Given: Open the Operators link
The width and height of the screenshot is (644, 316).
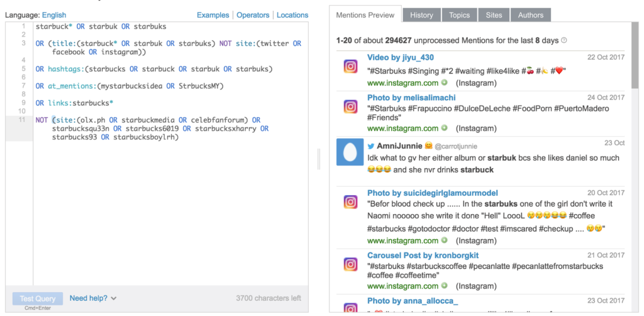Looking at the screenshot, I should point(253,15).
